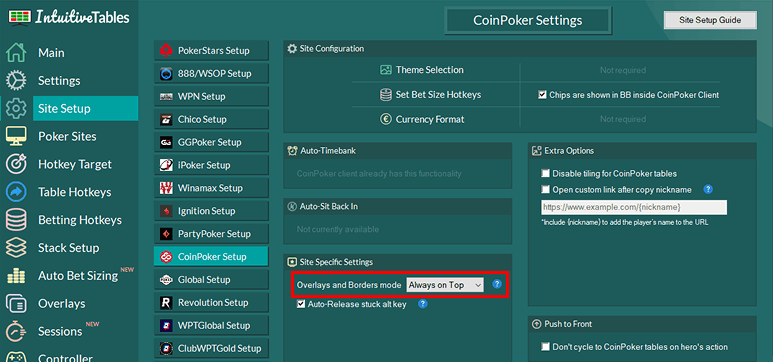The image size is (775, 362).
Task: Open PartyPoker Setup
Action: point(211,234)
